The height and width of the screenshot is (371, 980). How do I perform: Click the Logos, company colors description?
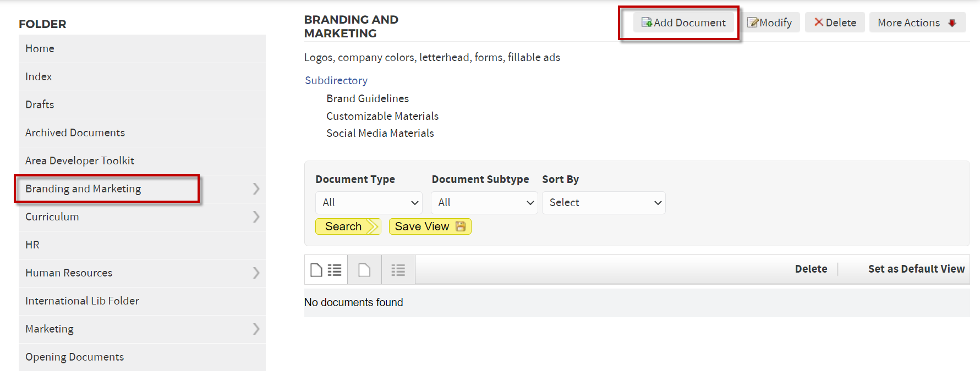click(x=432, y=58)
